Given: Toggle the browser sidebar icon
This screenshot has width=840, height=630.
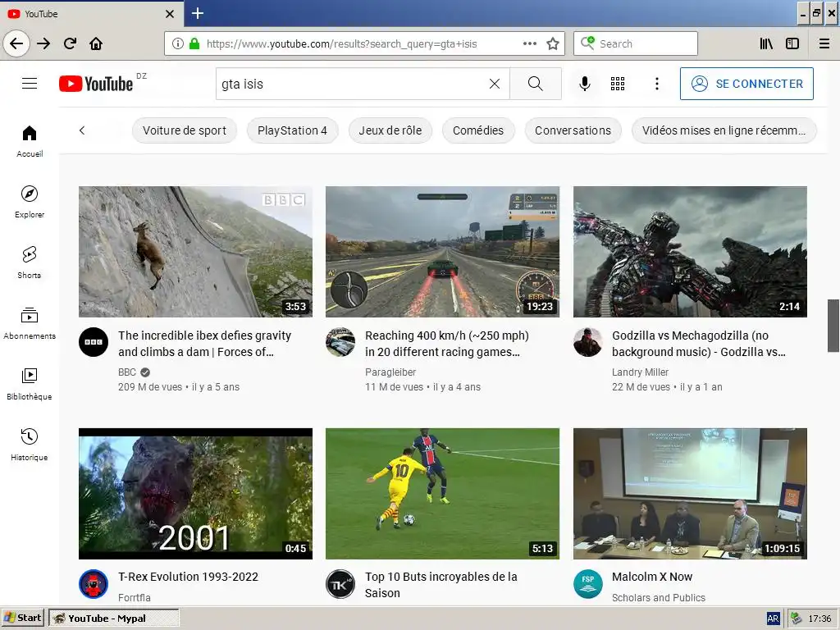Looking at the screenshot, I should tap(792, 43).
